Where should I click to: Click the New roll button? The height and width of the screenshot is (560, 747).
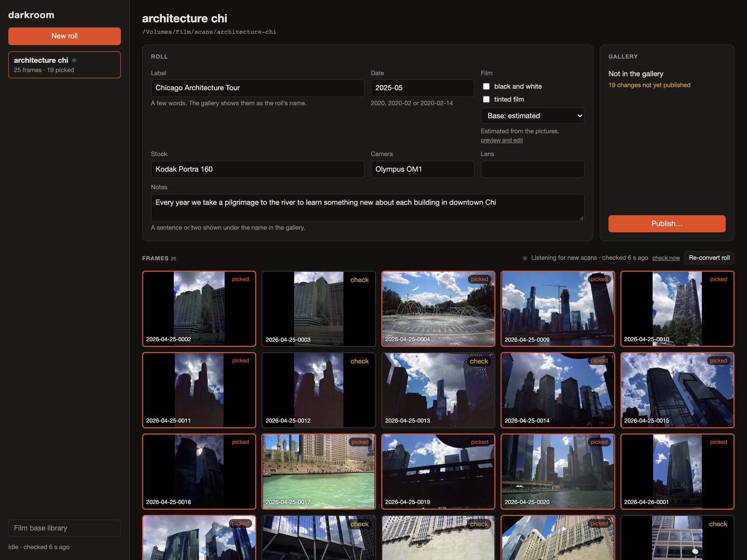pos(64,36)
